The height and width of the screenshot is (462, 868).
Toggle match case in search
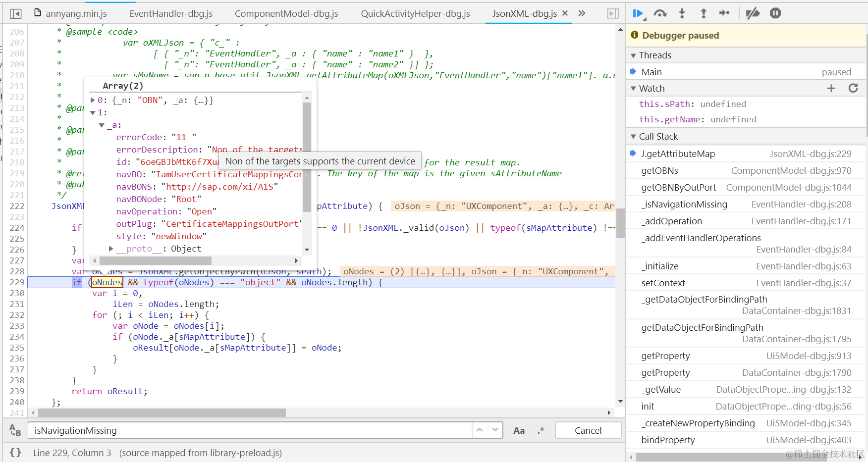[519, 431]
